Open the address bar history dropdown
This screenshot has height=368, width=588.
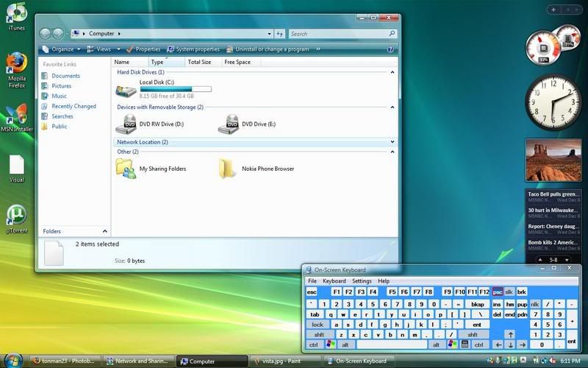(x=269, y=34)
